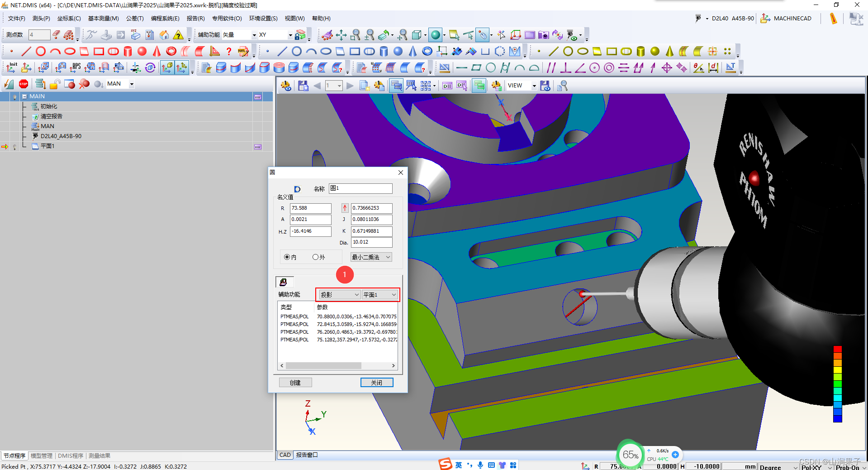Image resolution: width=868 pixels, height=470 pixels.
Task: Select the yellow cylinder feature tool
Action: tap(640, 51)
